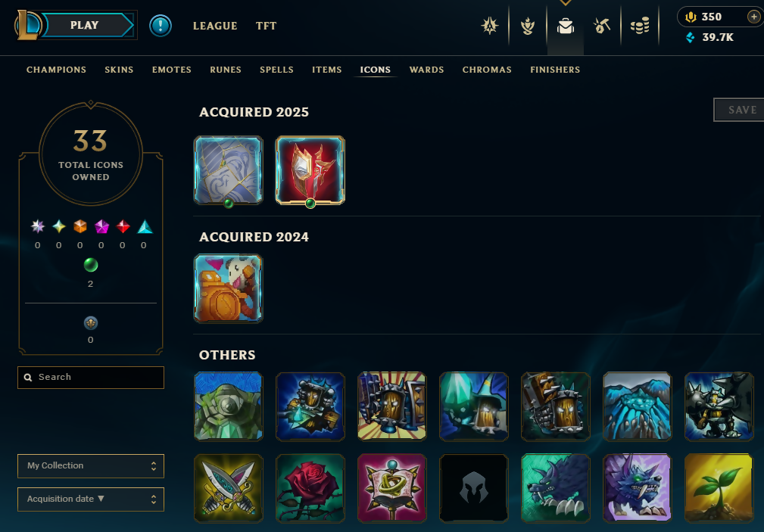Image resolution: width=764 pixels, height=532 pixels.
Task: Select the red rose summoner icon
Action: click(310, 488)
